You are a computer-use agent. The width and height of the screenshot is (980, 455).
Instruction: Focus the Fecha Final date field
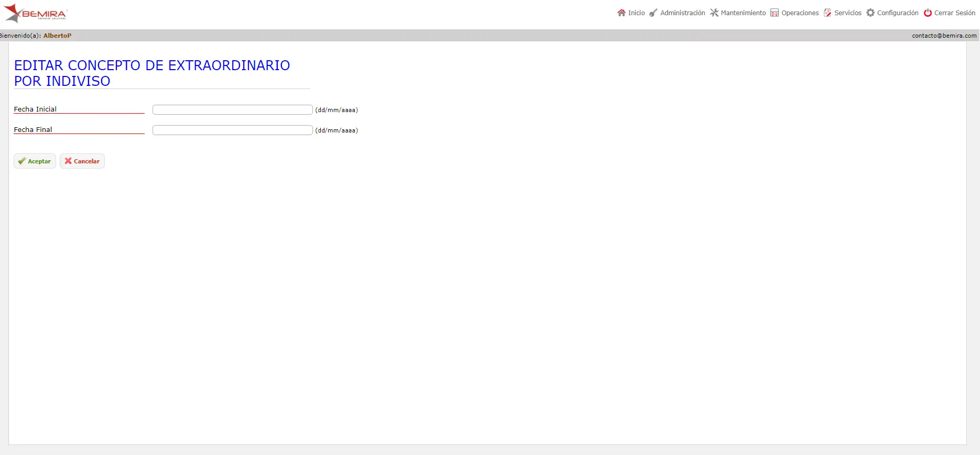pyautogui.click(x=233, y=130)
